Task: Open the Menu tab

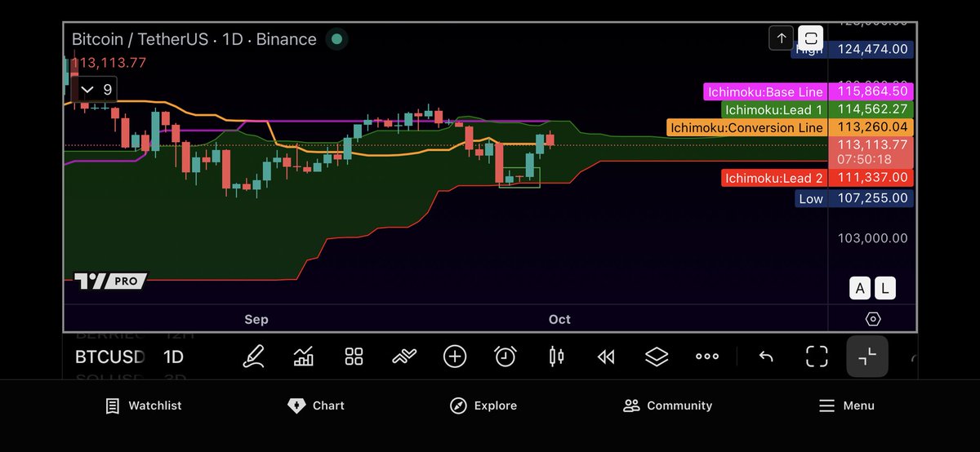Action: click(x=847, y=405)
